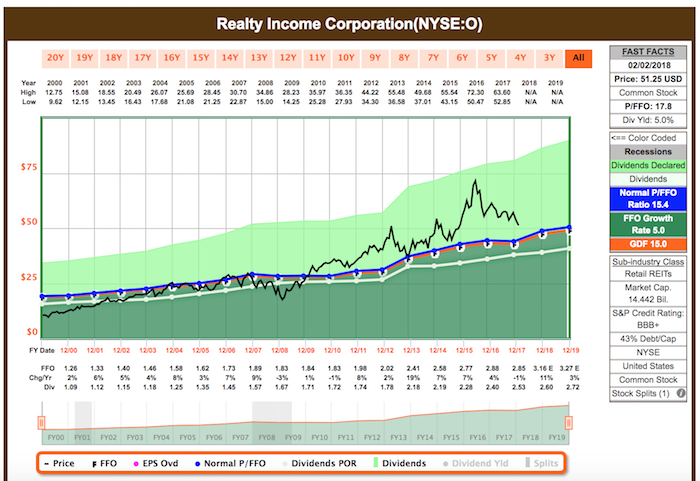The height and width of the screenshot is (481, 700).
Task: Click left handle of the range slider
Action: point(42,420)
